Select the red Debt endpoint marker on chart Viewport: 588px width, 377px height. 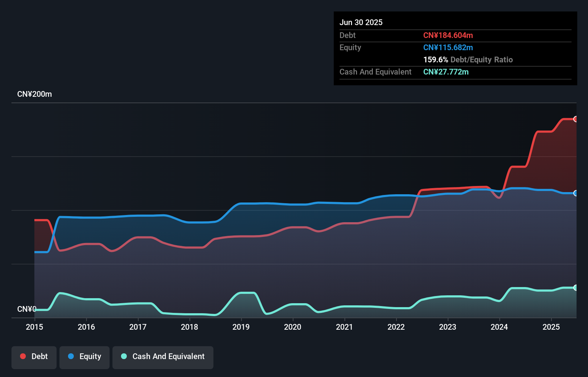[575, 119]
